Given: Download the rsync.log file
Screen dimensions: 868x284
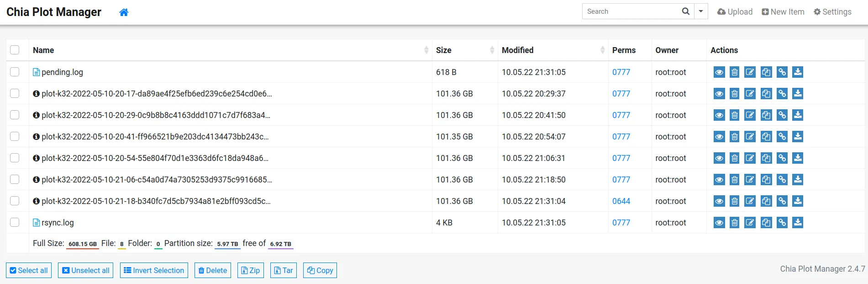Looking at the screenshot, I should pos(798,223).
